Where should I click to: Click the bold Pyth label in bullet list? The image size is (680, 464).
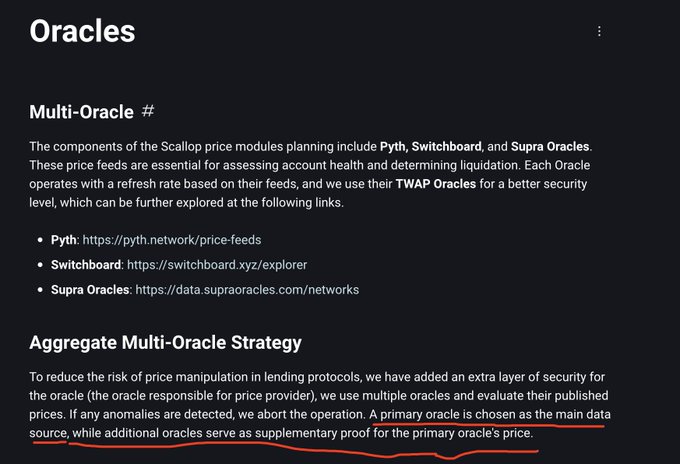pyautogui.click(x=64, y=240)
